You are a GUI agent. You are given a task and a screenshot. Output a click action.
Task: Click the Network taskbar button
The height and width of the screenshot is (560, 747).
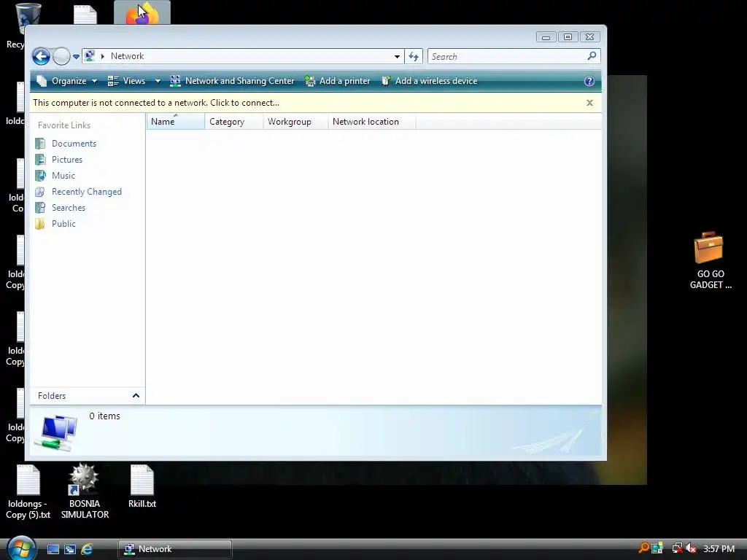click(175, 549)
